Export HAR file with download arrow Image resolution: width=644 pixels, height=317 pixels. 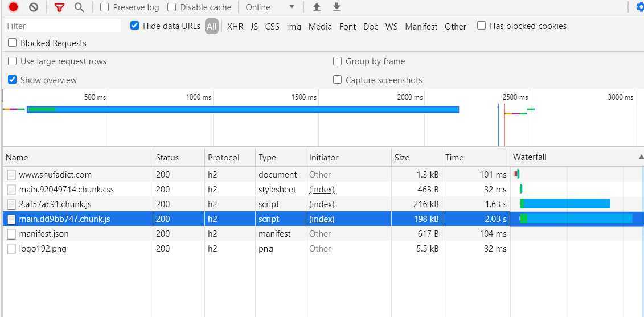pos(337,7)
